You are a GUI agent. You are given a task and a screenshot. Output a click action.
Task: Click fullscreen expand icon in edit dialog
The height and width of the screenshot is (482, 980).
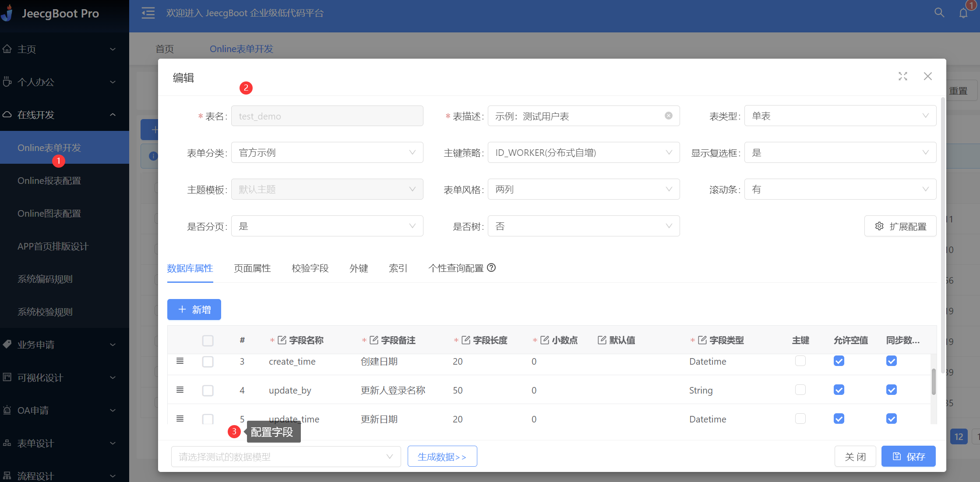902,76
